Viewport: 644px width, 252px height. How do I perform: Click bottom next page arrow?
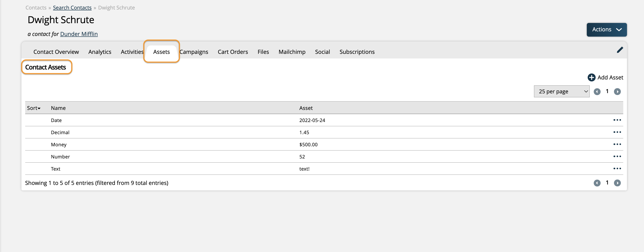tap(617, 183)
